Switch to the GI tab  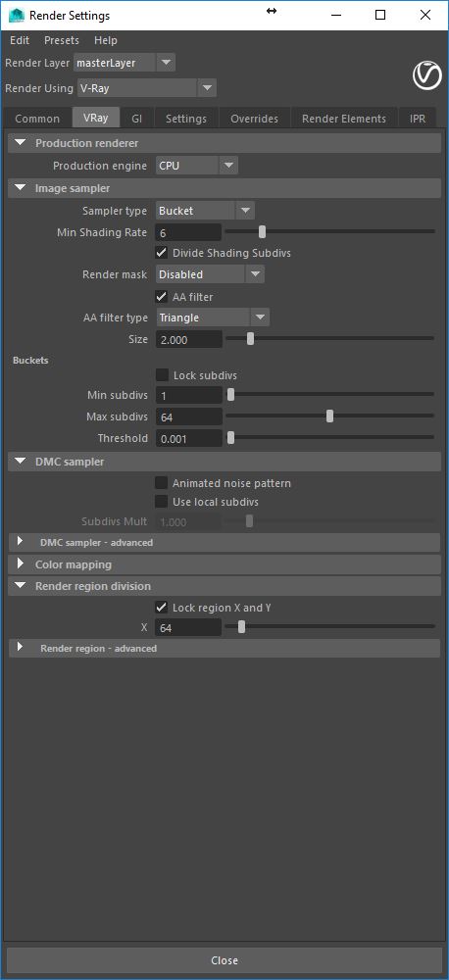click(136, 119)
